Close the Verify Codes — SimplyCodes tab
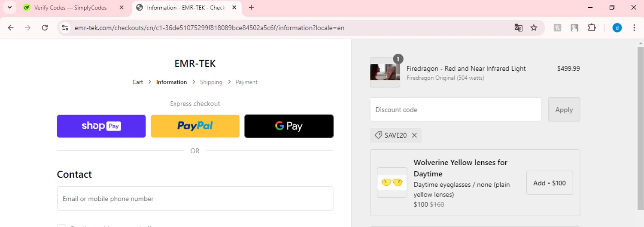 [122, 8]
